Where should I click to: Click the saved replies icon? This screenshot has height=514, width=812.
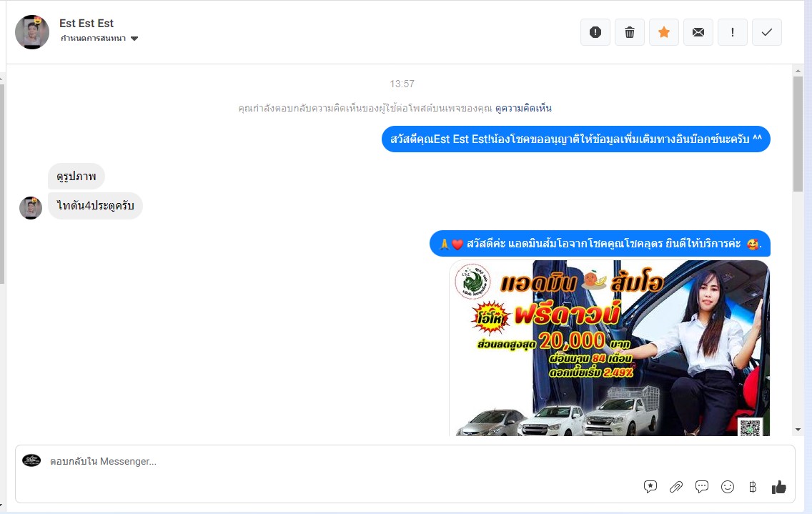650,487
